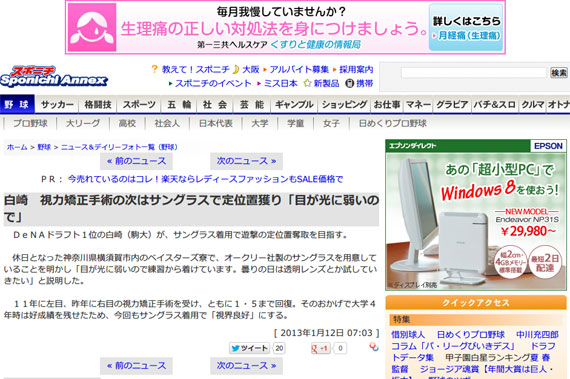The height and width of the screenshot is (379, 570).
Task: Open スポニチのイベント link
Action: (213, 84)
